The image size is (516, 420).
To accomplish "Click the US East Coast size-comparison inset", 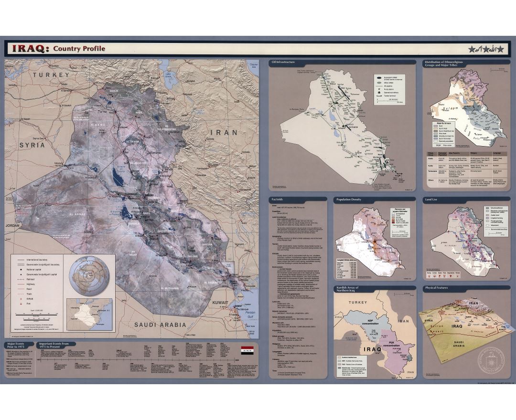I will (89, 314).
